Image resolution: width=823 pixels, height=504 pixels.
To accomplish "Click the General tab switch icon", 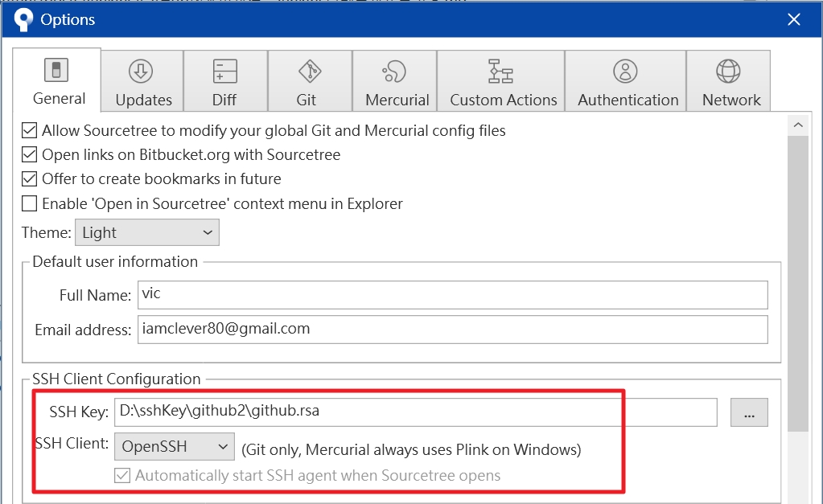I will 56,70.
